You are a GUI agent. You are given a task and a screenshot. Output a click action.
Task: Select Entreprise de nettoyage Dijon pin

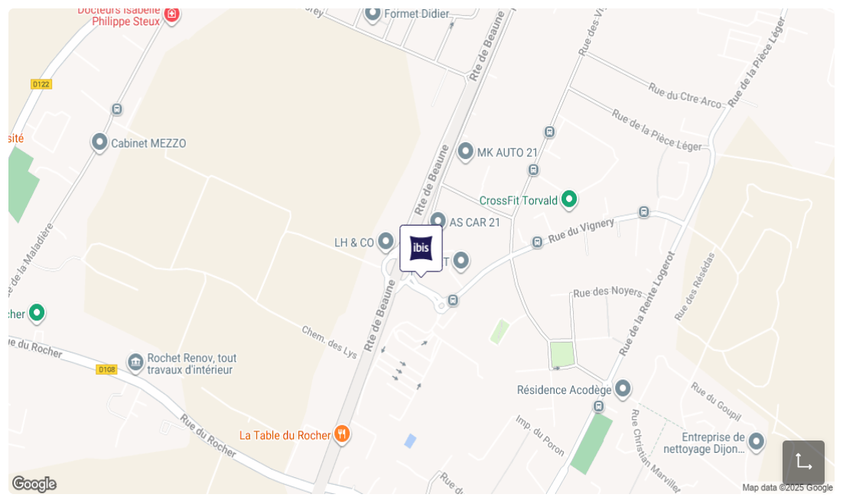pos(757,442)
